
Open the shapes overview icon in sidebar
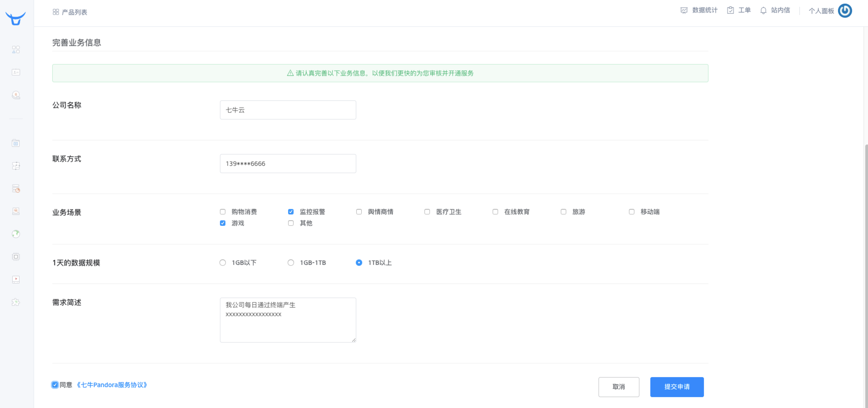[16, 50]
